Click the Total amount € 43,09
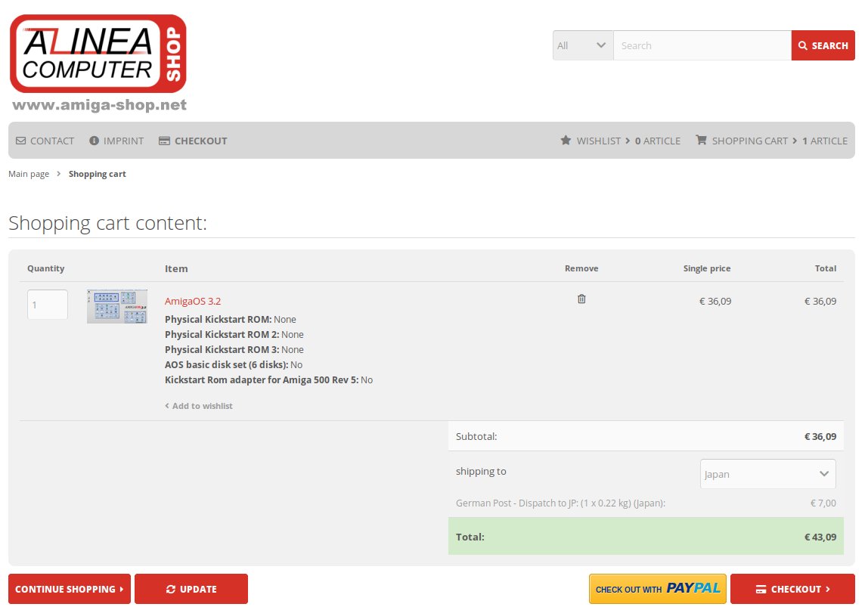Screen dimensions: 868x607 click(x=820, y=537)
